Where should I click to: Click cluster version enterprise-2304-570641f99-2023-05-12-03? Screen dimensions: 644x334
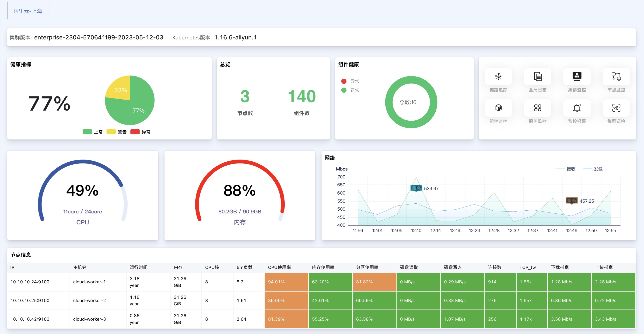(x=98, y=37)
